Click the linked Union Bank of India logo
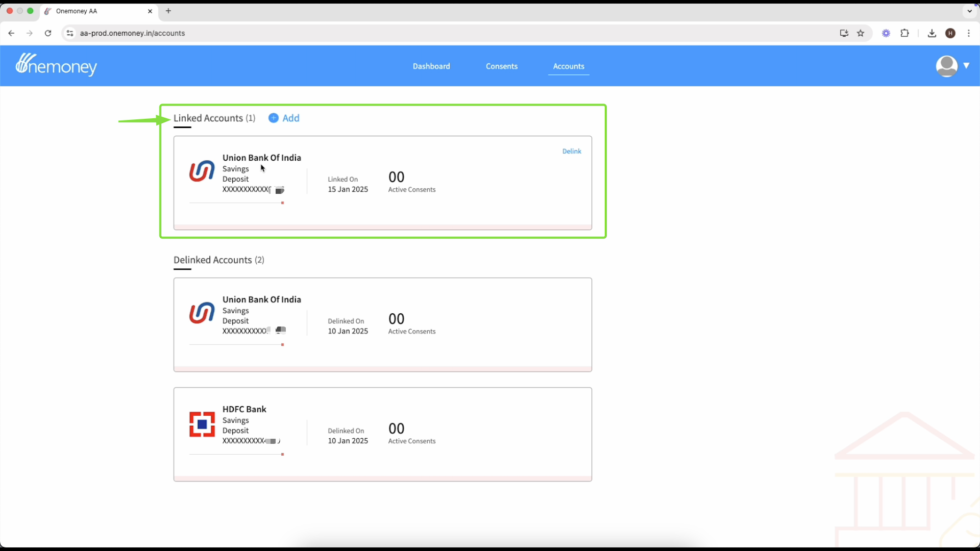Image resolution: width=980 pixels, height=551 pixels. coord(202,171)
